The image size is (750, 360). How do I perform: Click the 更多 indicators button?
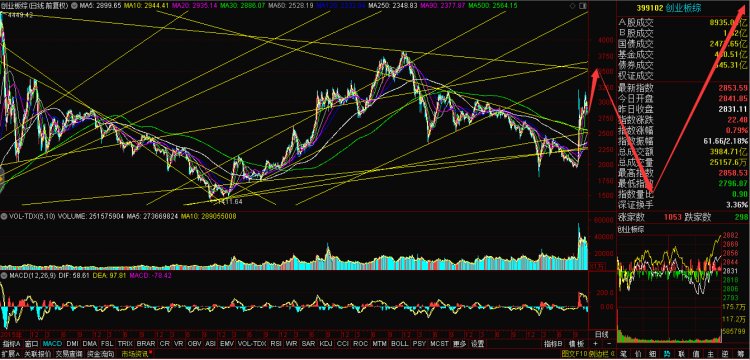point(459,344)
